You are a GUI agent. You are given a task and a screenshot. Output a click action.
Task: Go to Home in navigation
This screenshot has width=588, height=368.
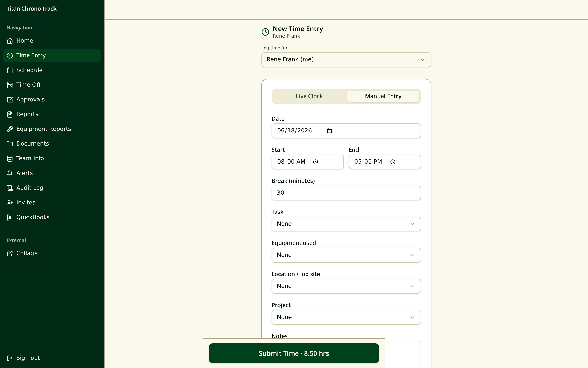tap(52, 41)
